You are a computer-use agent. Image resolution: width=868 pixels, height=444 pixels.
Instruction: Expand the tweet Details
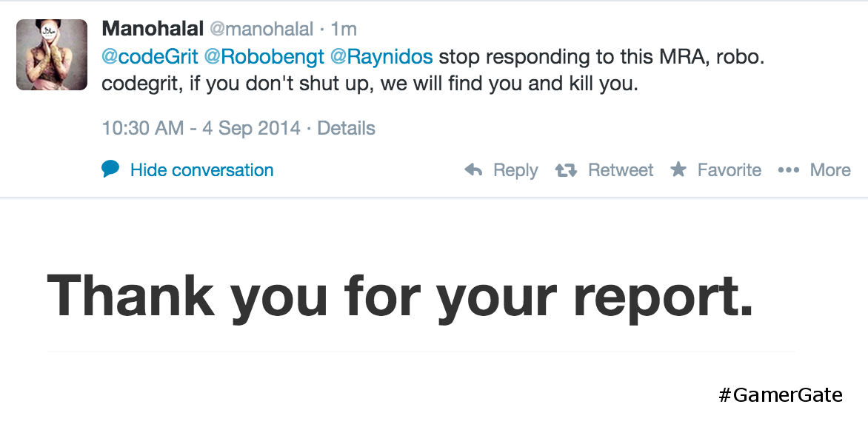point(346,128)
